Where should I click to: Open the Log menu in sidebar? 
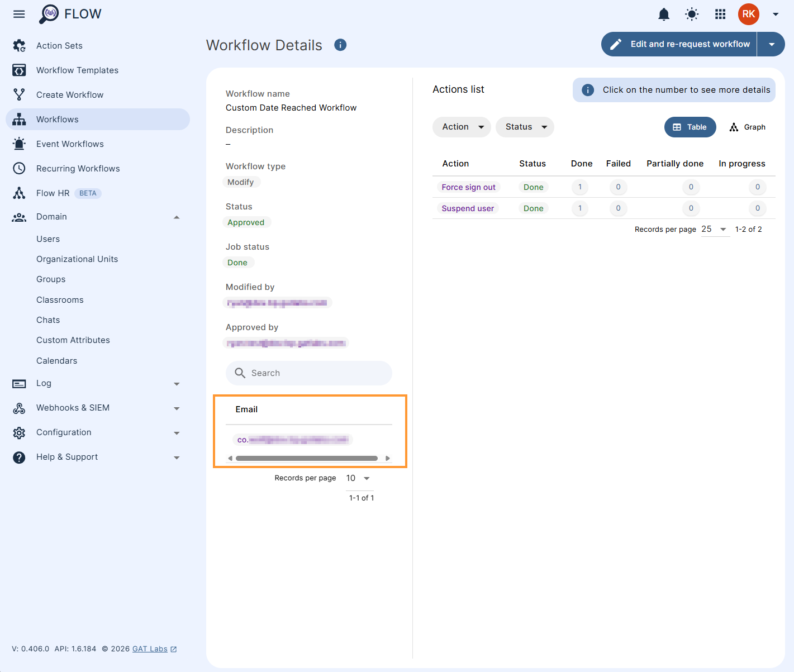(44, 384)
